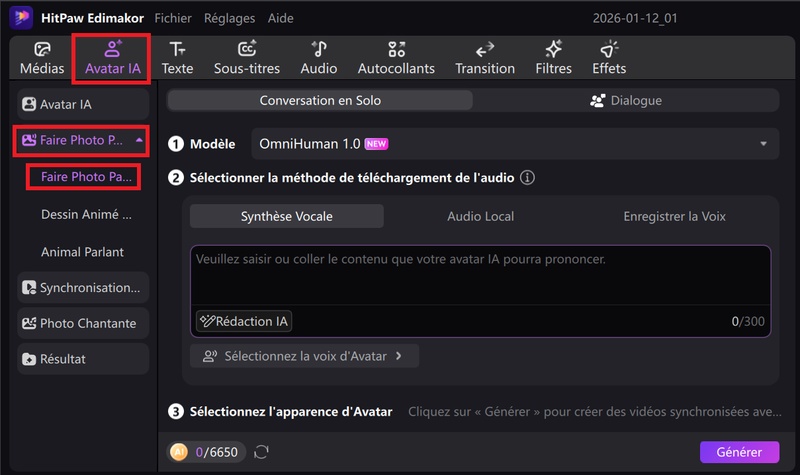This screenshot has height=475, width=800.
Task: Open the Effets panel
Action: (609, 58)
